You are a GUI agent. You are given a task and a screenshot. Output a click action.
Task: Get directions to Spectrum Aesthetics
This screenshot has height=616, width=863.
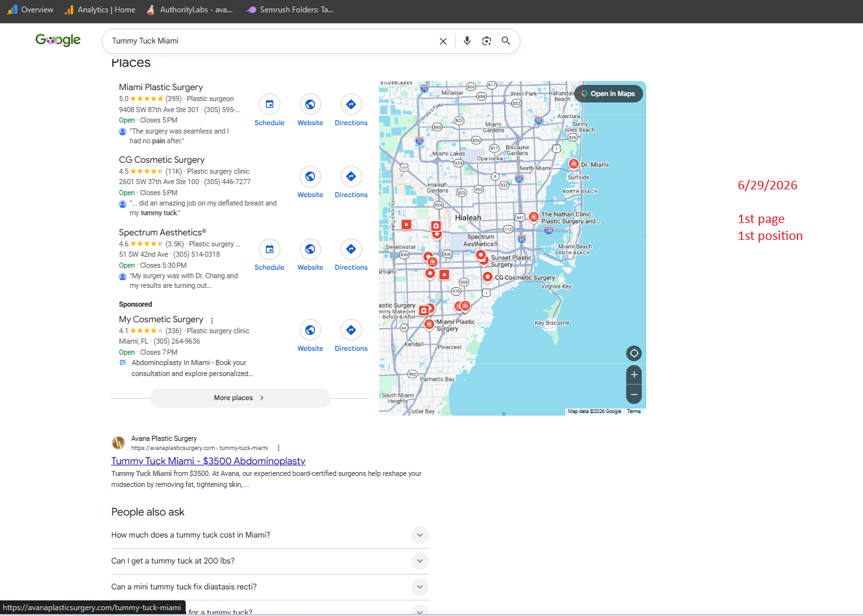pos(351,255)
